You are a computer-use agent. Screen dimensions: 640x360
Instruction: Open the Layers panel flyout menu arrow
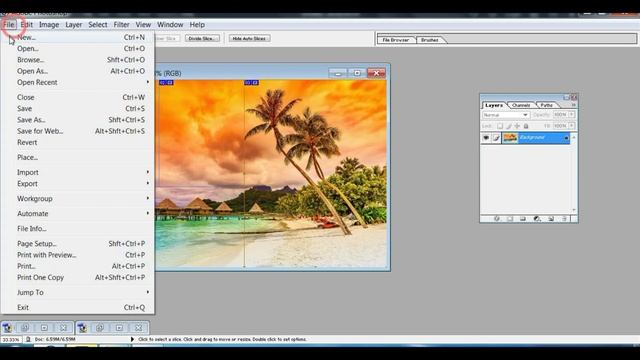click(x=573, y=105)
